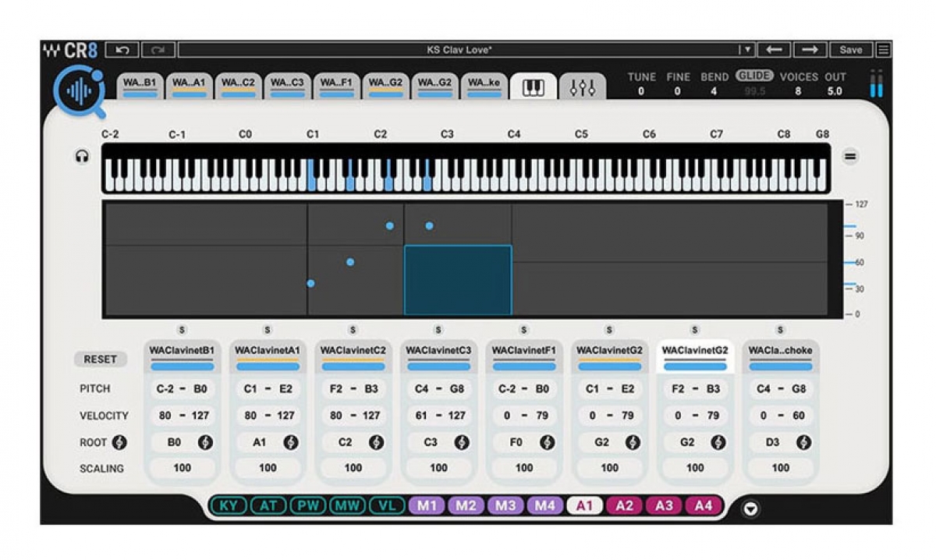
Task: Click the round equals icon beside keyboard
Action: tap(850, 157)
